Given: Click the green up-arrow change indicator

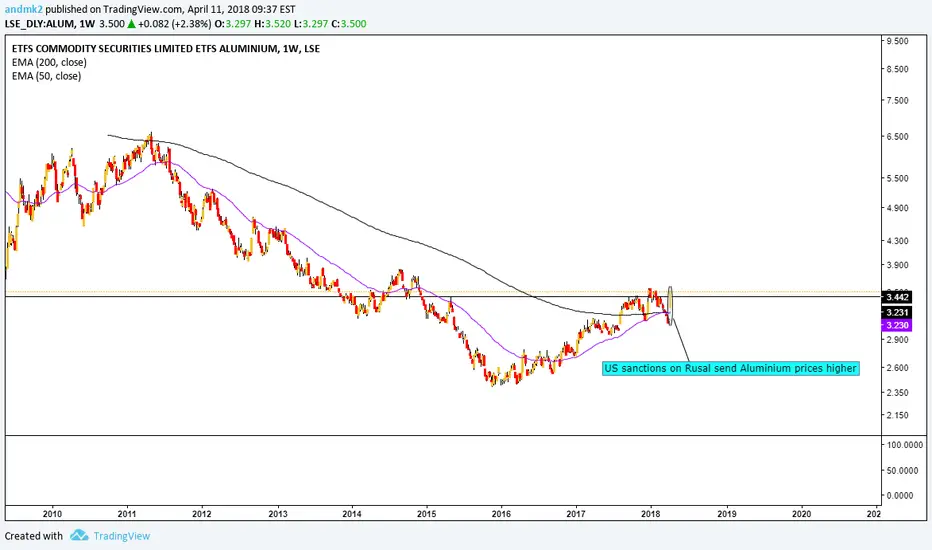Looking at the screenshot, I should click(x=131, y=24).
